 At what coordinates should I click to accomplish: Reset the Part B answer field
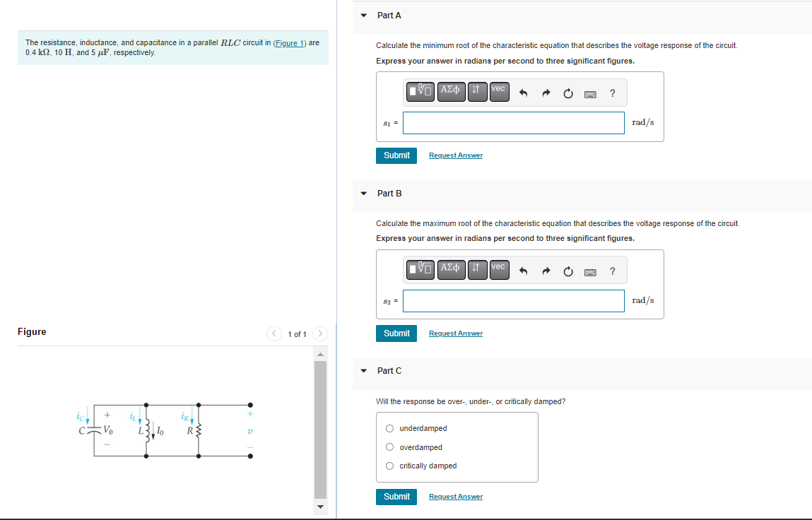(x=567, y=271)
